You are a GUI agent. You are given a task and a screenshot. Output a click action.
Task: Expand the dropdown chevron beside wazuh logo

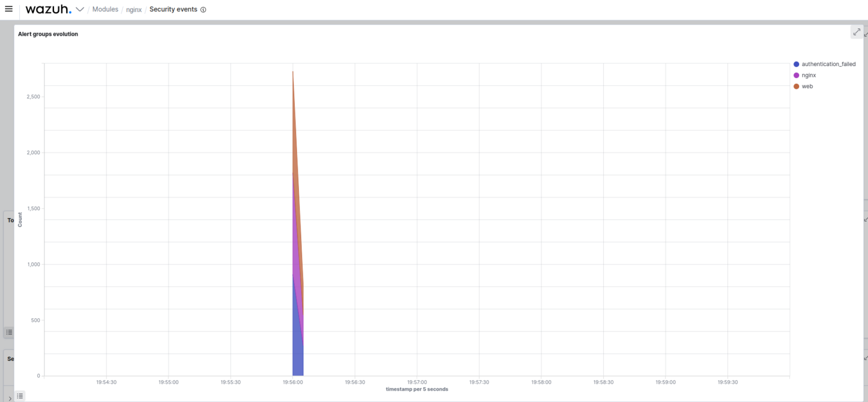point(80,10)
